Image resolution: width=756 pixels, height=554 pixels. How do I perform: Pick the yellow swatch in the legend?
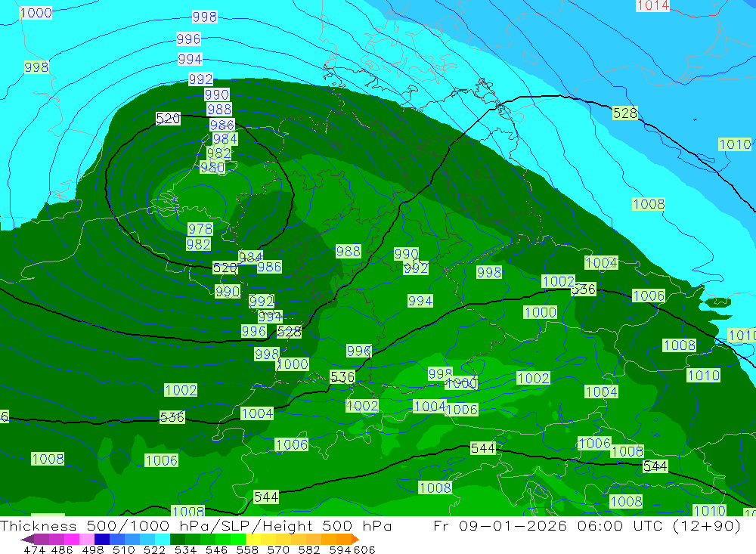(x=253, y=540)
